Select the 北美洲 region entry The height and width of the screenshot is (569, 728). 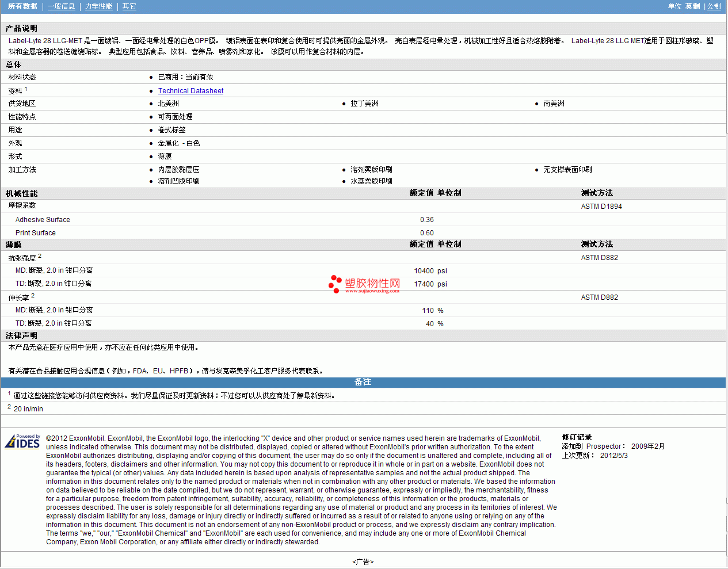[x=169, y=104]
